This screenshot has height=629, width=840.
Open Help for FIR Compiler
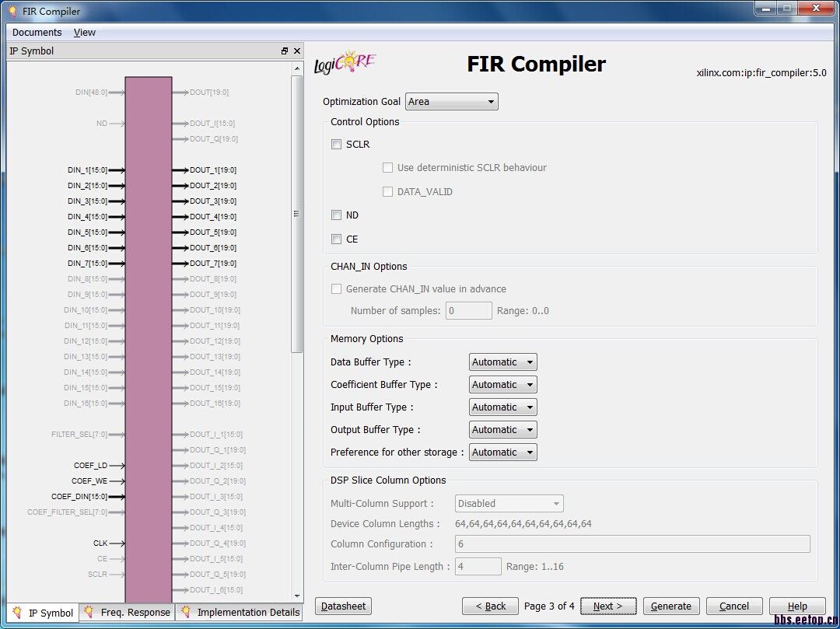click(x=797, y=606)
